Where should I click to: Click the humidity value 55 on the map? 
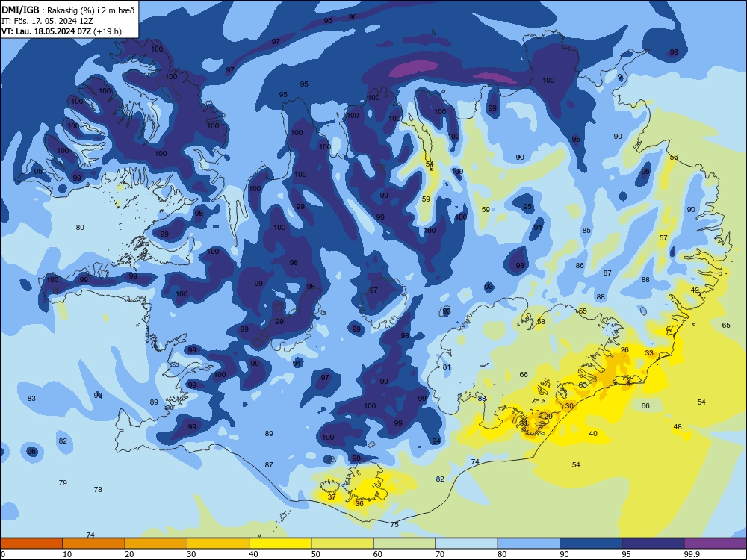pyautogui.click(x=583, y=311)
